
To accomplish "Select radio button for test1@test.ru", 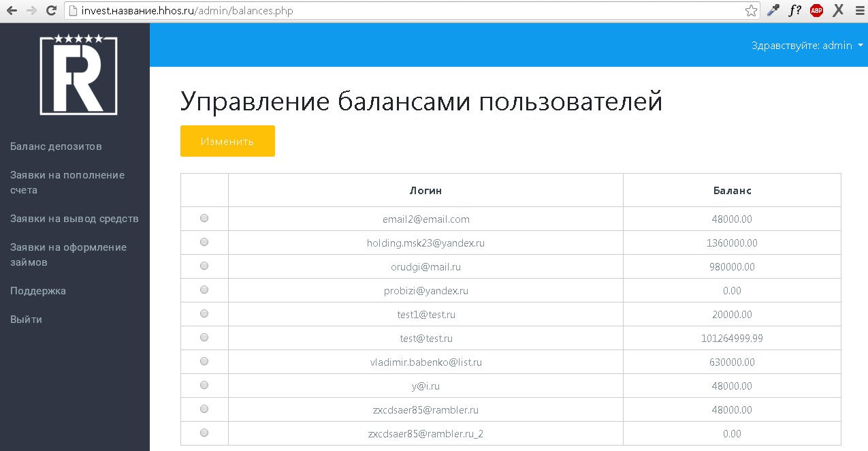I will pyautogui.click(x=204, y=313).
